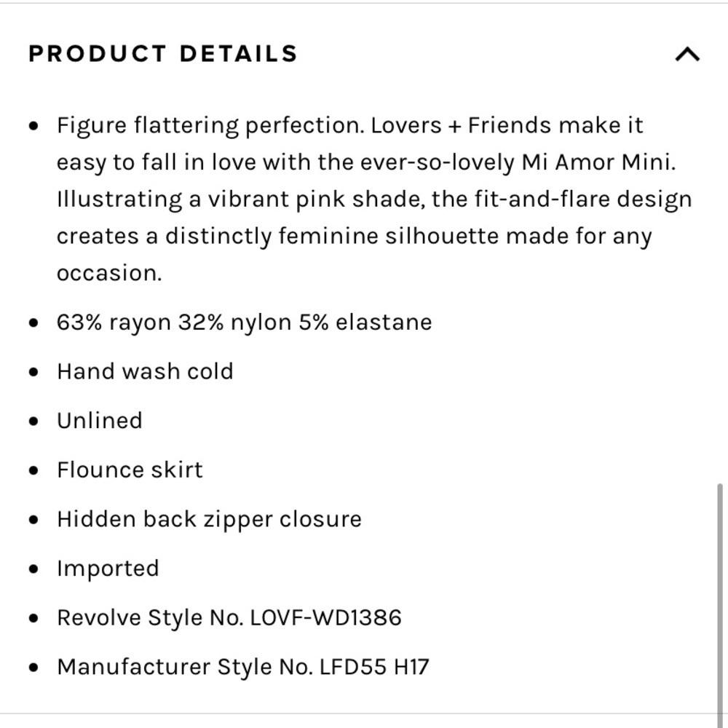Click the Manufacturer Style No. LFD55 H17 line

pos(243,667)
